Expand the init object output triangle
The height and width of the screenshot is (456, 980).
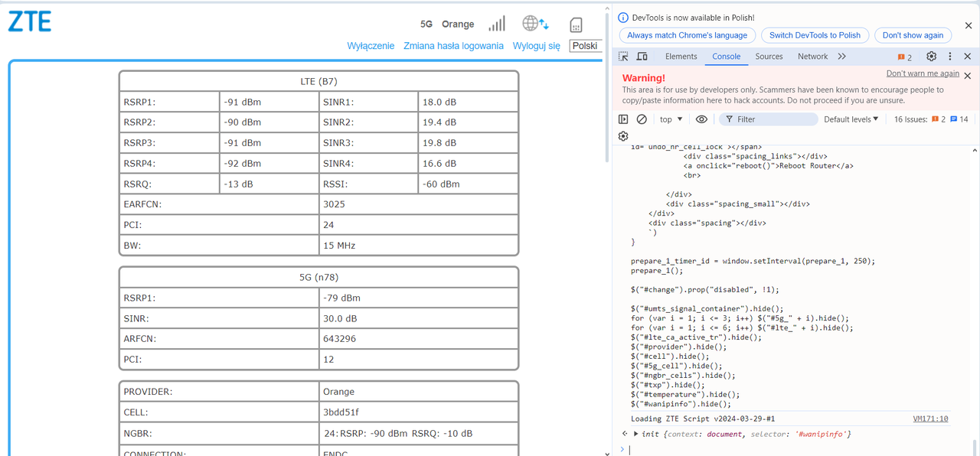pos(636,434)
